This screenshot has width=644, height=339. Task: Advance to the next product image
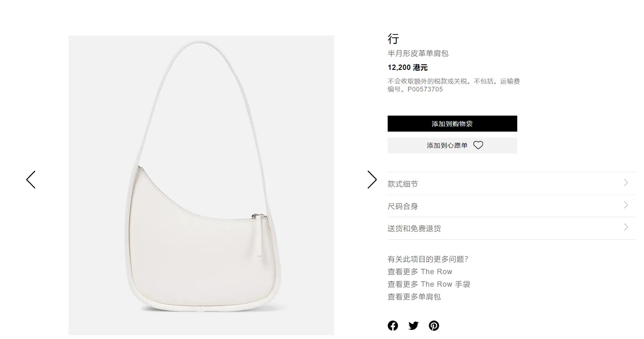pyautogui.click(x=372, y=180)
